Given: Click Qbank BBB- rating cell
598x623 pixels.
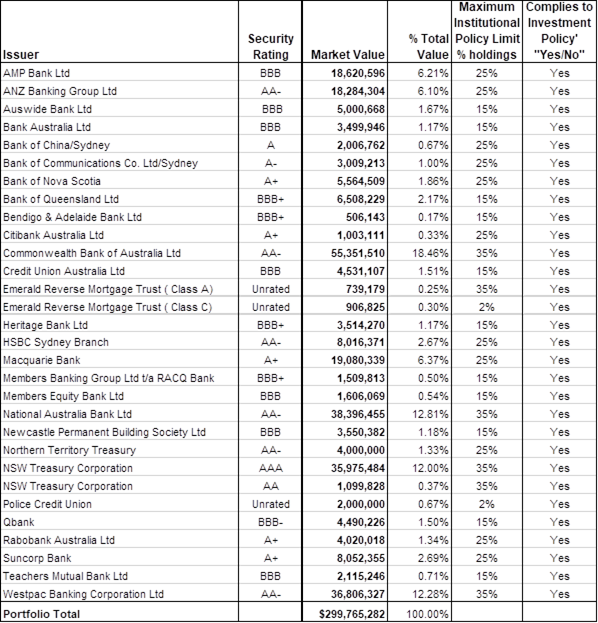Looking at the screenshot, I should tap(270, 522).
